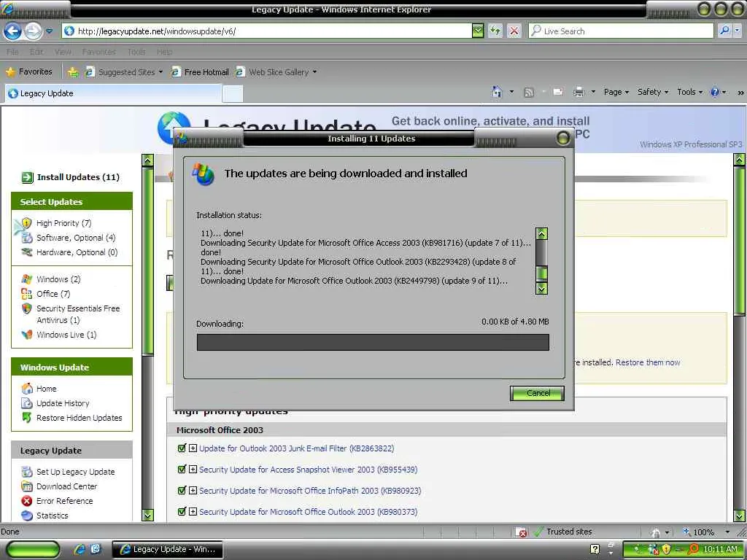Expand details for KB980373 update

193,512
